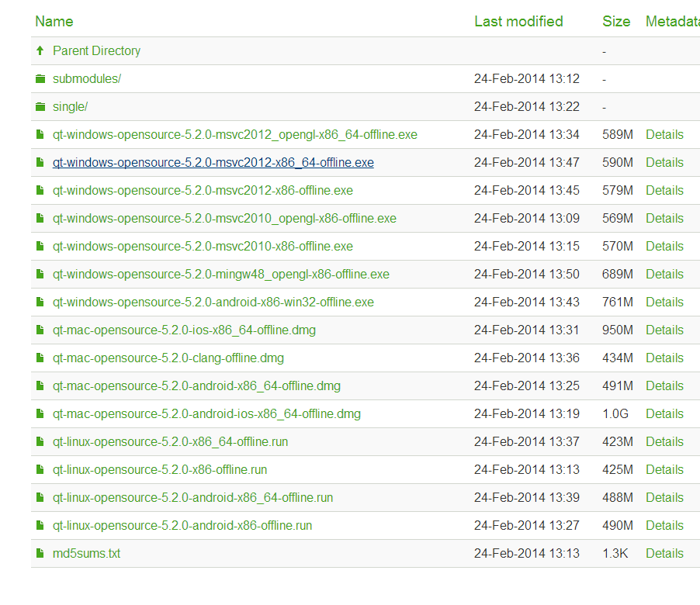Viewport: 700px width, 605px height.
Task: Open the md5sums.txt file link
Action: (x=87, y=553)
